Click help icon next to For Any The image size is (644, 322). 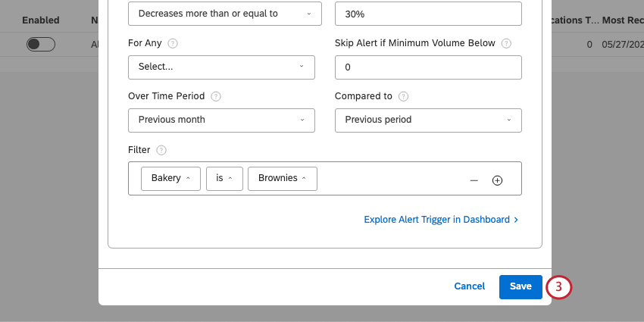pyautogui.click(x=173, y=44)
